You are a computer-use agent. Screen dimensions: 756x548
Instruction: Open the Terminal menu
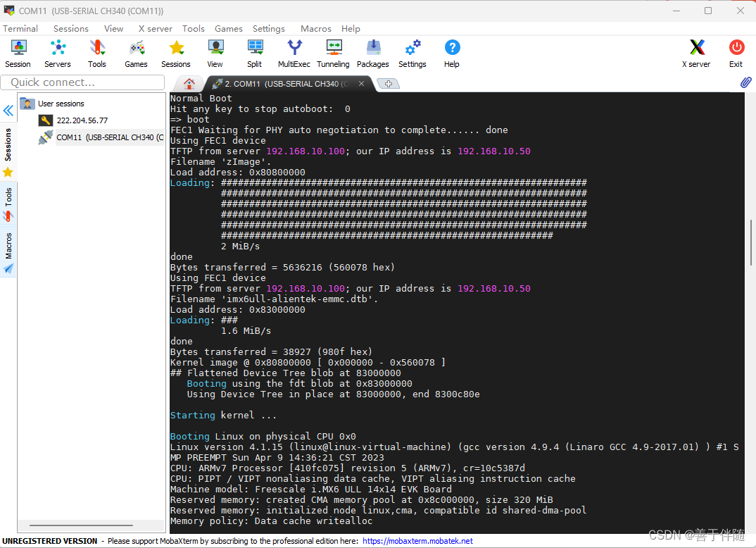coord(20,28)
